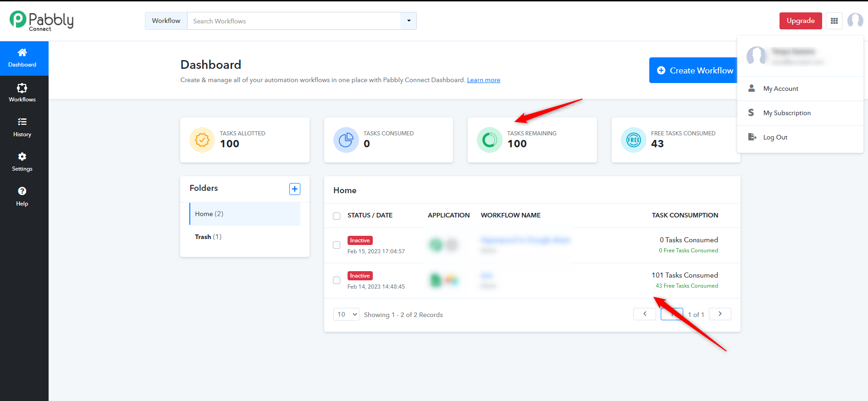
Task: Select the Feb 14, 2023 workflow checkbox
Action: (337, 280)
